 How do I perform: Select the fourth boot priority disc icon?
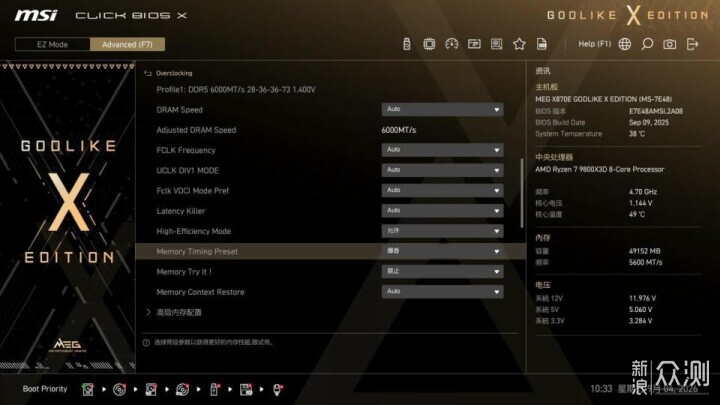point(182,389)
